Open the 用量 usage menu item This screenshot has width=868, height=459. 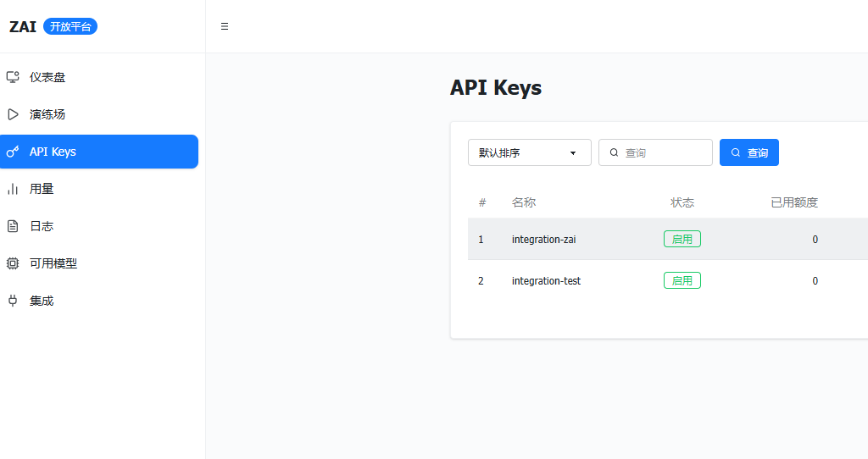tap(42, 189)
